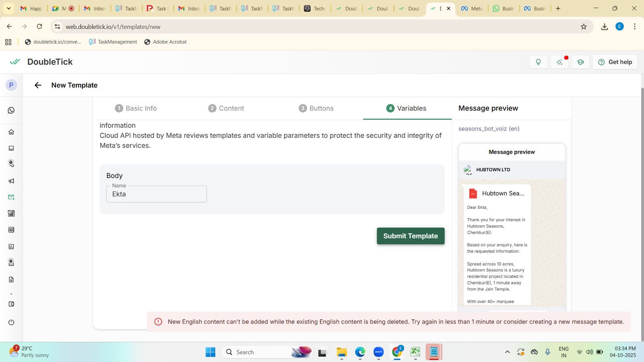Viewport: 644px width, 362px height.
Task: Open the wallet icon in the sidebar
Action: (x=11, y=304)
